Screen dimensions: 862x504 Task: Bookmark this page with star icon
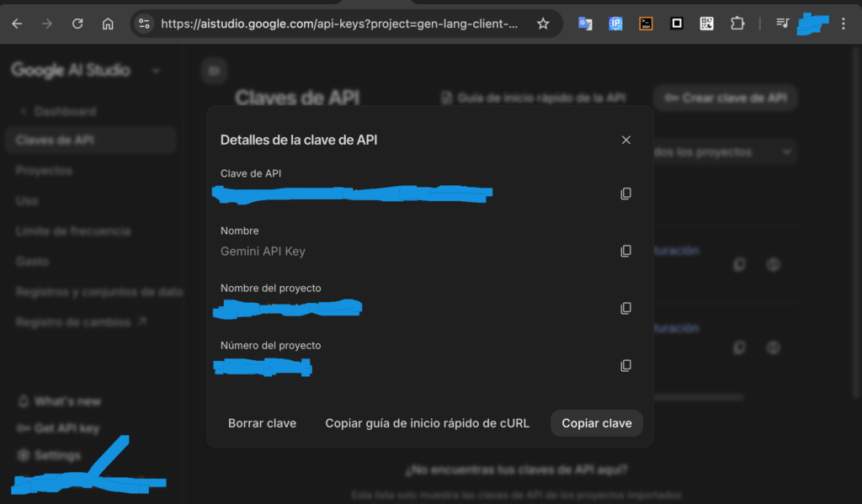point(543,24)
